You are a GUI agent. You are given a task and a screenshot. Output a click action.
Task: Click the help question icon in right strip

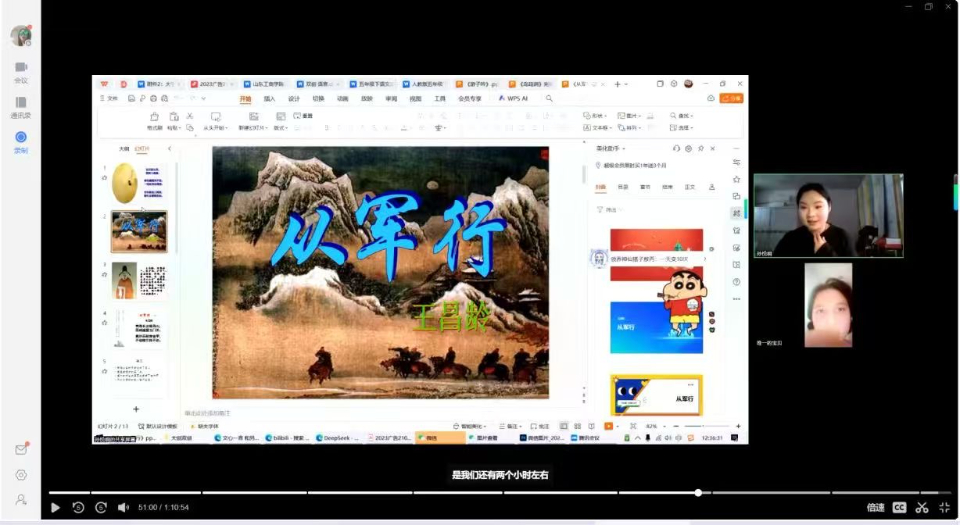[737, 282]
